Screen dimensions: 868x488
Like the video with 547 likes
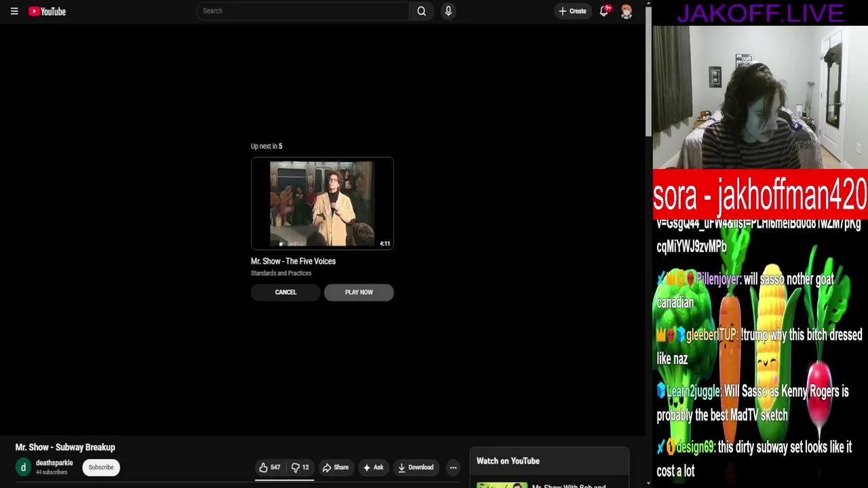click(269, 467)
